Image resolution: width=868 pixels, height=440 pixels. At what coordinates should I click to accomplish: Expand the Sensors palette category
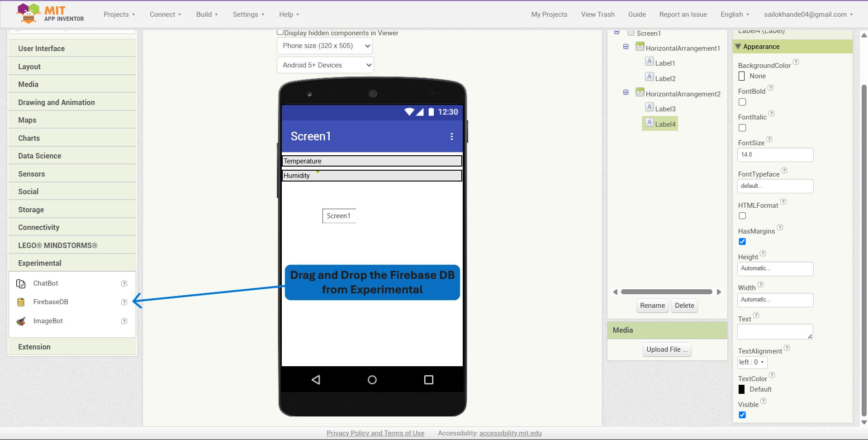(72, 174)
